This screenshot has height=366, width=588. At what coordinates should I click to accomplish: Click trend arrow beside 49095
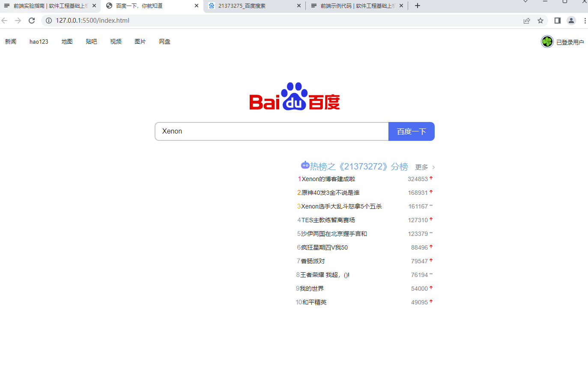tap(431, 301)
